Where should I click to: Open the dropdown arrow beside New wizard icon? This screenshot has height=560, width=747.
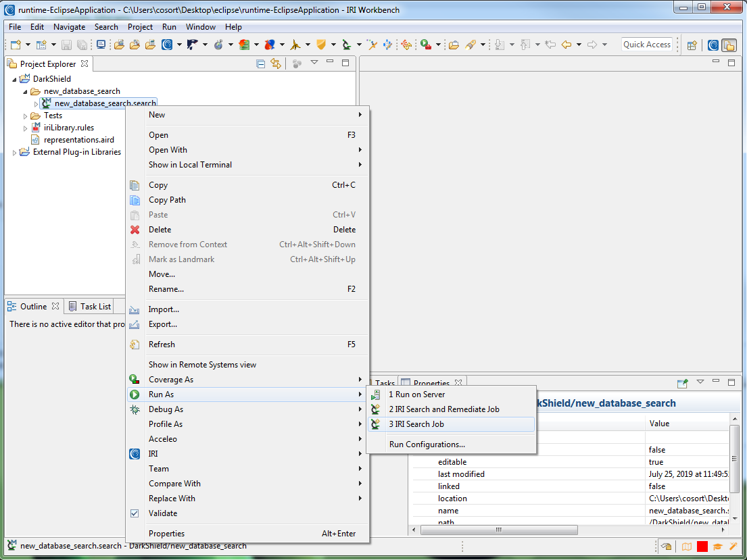point(28,45)
